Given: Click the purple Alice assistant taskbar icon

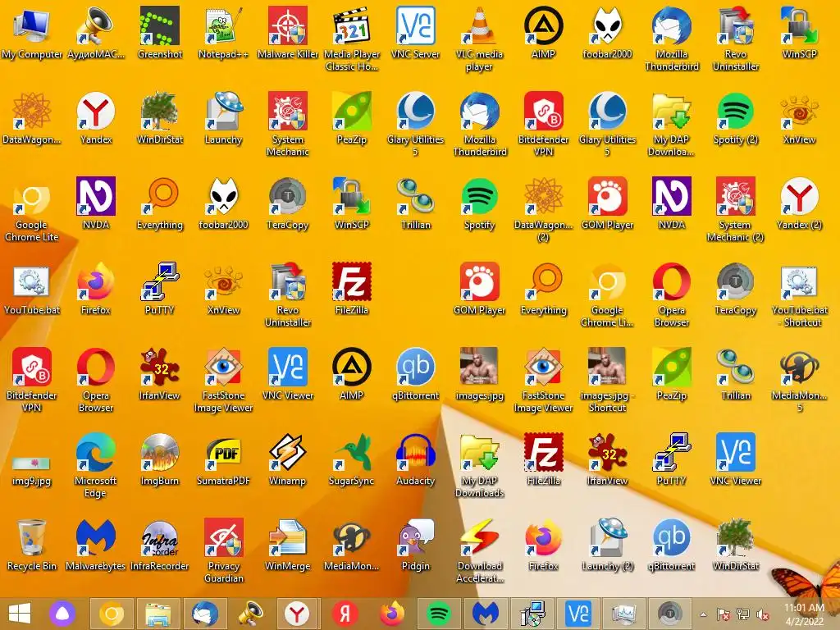Looking at the screenshot, I should point(62,614).
